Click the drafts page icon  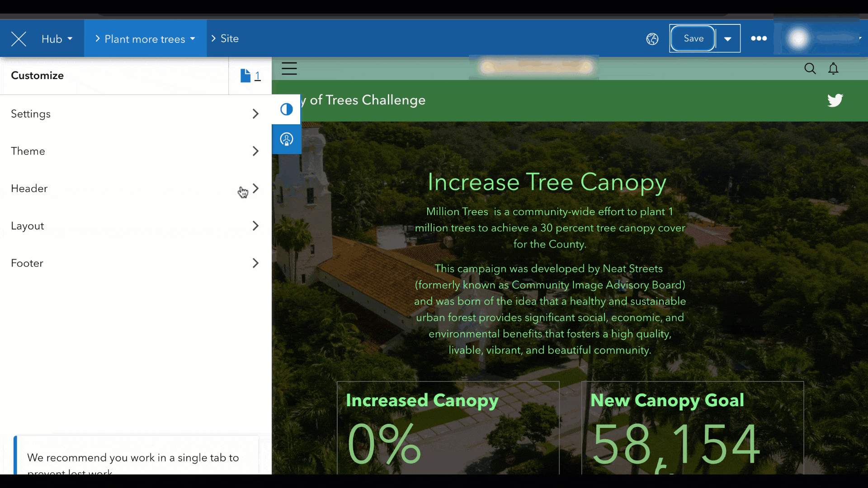245,75
